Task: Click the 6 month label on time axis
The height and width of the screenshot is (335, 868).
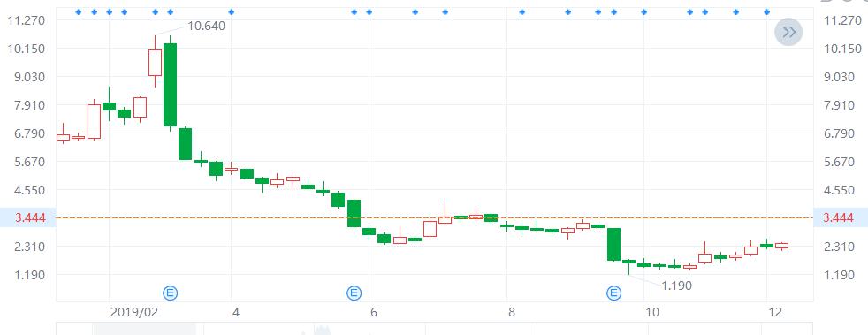Action: [x=374, y=312]
